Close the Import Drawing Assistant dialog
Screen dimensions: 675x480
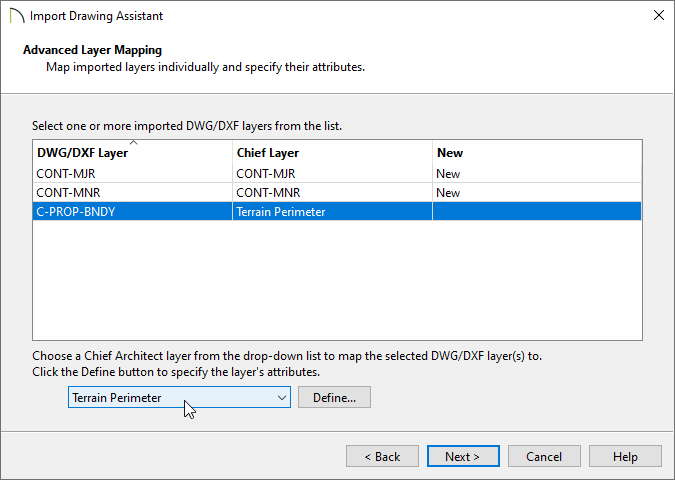click(658, 15)
